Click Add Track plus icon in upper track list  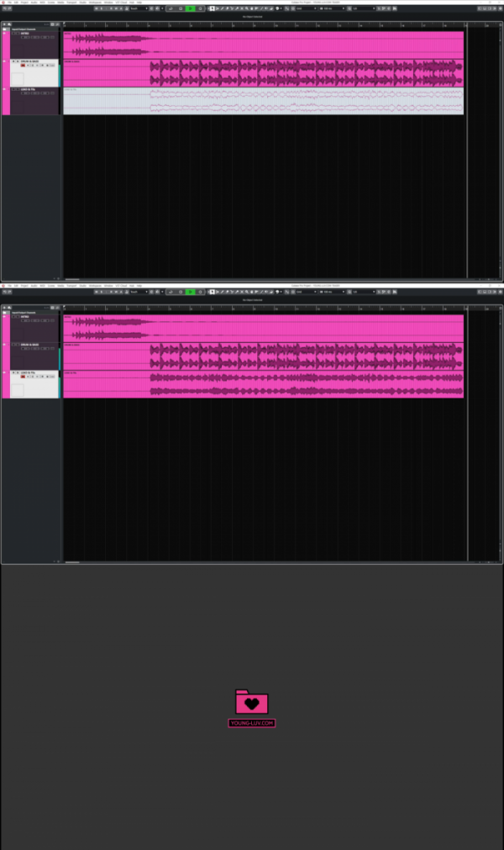point(5,24)
